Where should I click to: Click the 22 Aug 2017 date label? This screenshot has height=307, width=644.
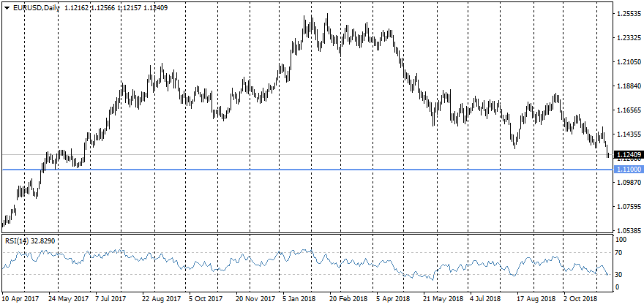[161, 299]
